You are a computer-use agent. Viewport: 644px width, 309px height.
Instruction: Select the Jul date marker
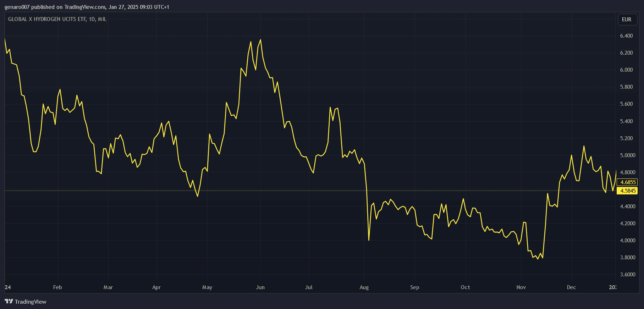pyautogui.click(x=309, y=287)
